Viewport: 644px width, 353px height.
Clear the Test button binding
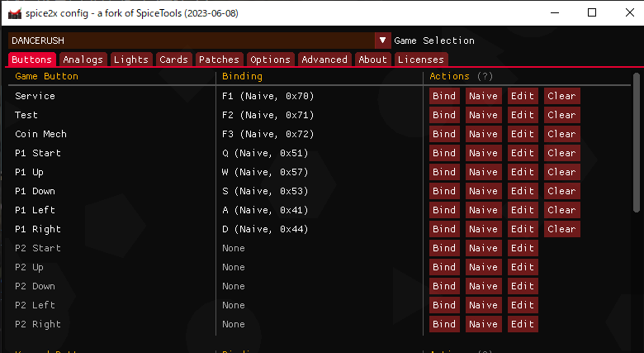pyautogui.click(x=561, y=115)
